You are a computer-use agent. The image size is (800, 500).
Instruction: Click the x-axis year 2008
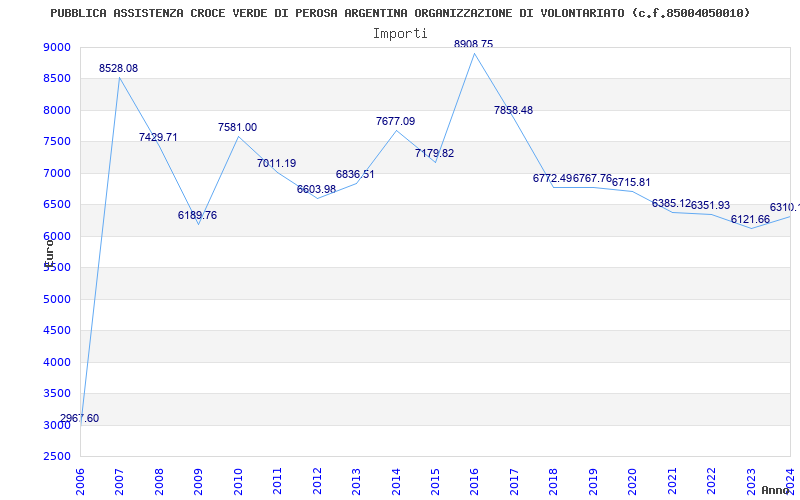[159, 481]
